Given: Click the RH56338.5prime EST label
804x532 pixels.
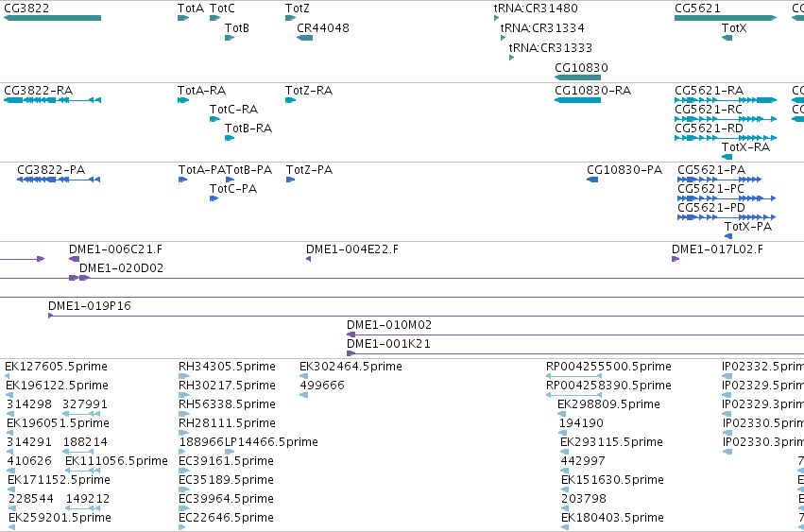Looking at the screenshot, I should (x=227, y=404).
